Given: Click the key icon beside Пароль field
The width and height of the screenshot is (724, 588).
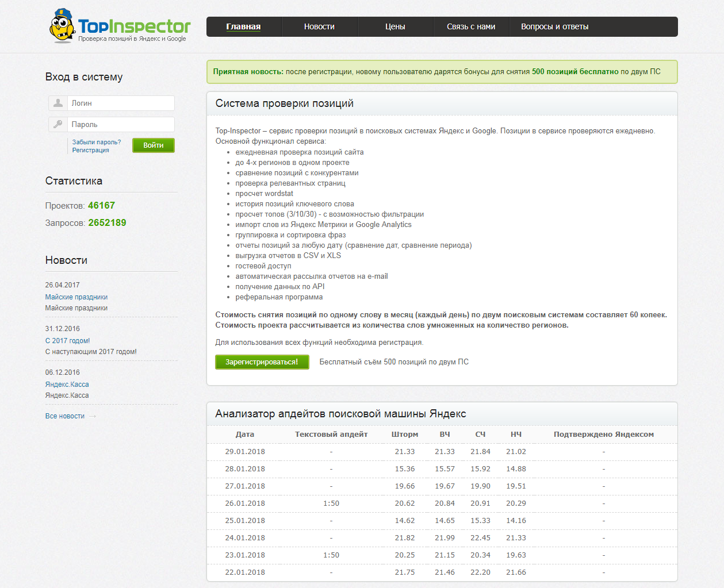Looking at the screenshot, I should tap(58, 124).
